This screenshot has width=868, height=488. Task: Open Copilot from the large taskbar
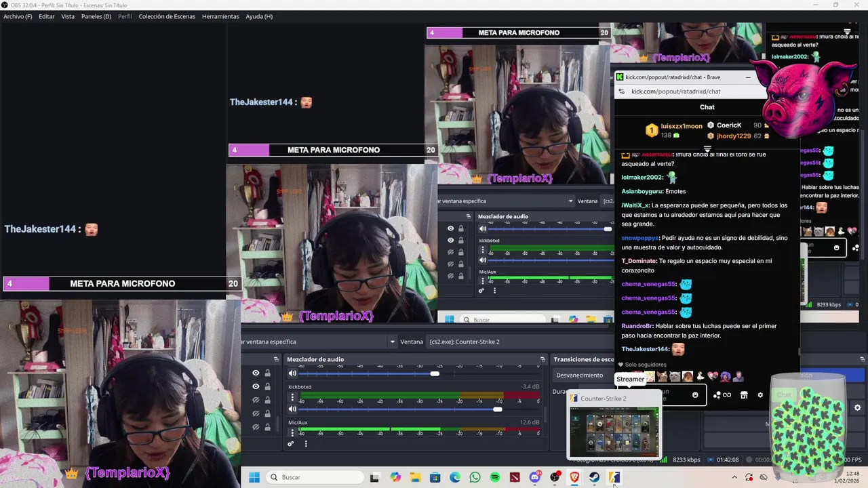(x=395, y=477)
